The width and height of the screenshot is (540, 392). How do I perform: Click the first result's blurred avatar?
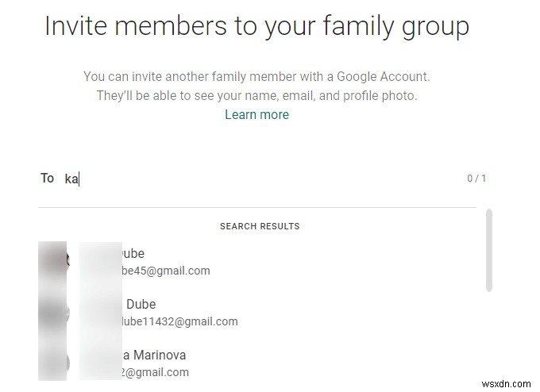pyautogui.click(x=53, y=260)
